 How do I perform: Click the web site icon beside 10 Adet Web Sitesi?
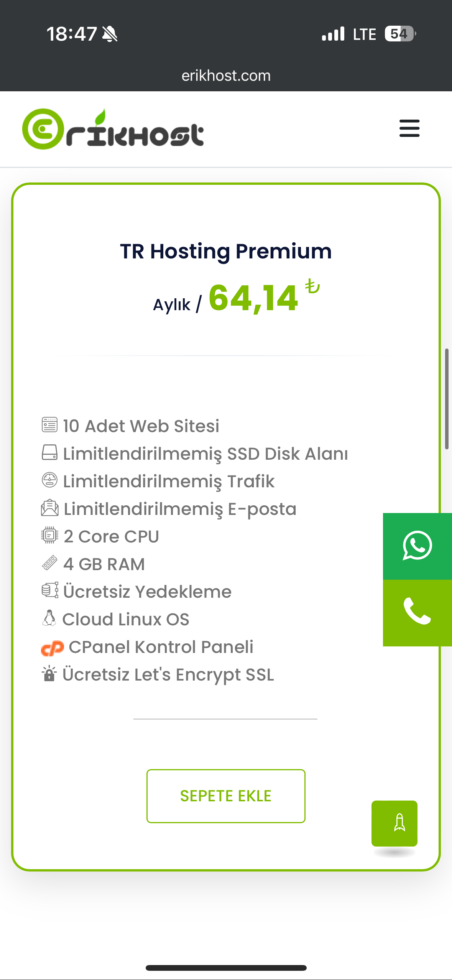49,425
